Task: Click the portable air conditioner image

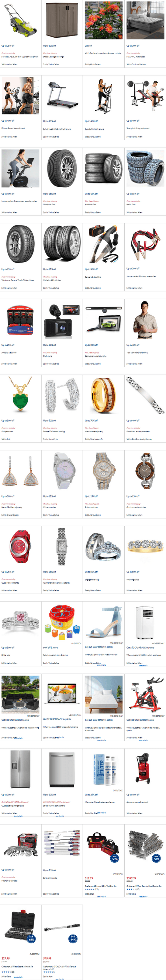Action: click(x=145, y=622)
